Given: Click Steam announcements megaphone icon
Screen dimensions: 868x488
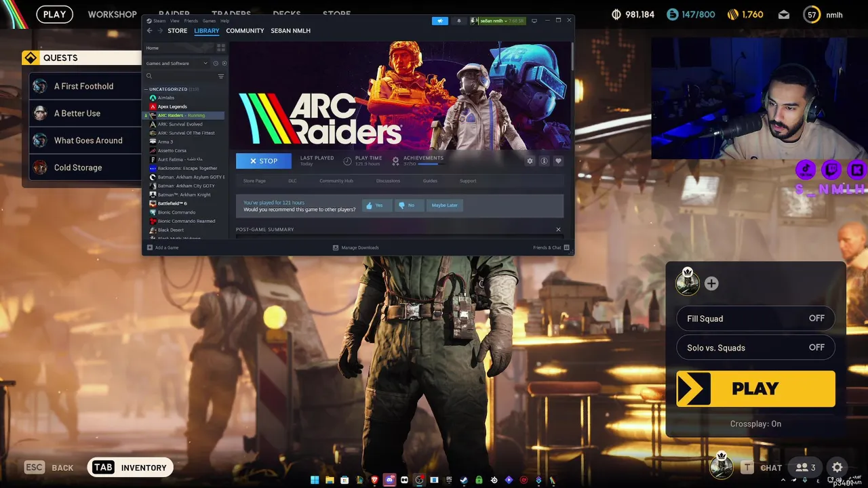Looking at the screenshot, I should [x=440, y=21].
